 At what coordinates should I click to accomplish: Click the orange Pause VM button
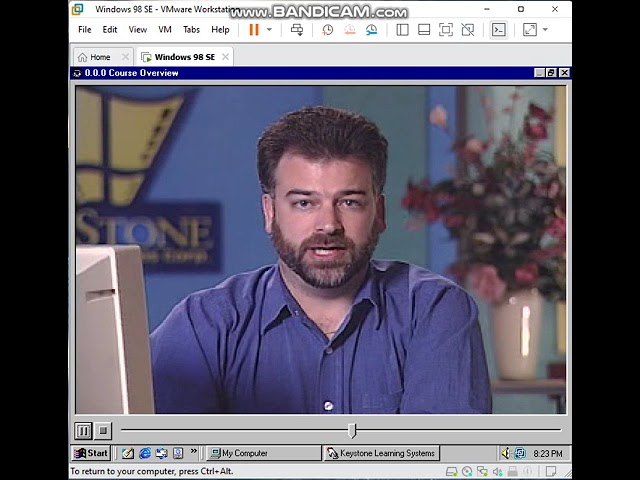pos(254,30)
